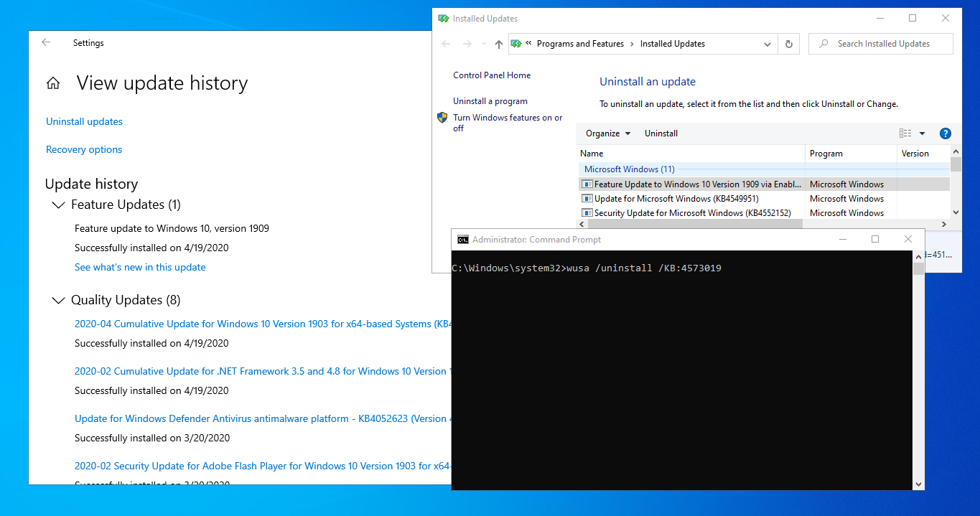Viewport: 980px width, 516px height.
Task: Click the wusa /uninstall command line
Action: (x=587, y=268)
